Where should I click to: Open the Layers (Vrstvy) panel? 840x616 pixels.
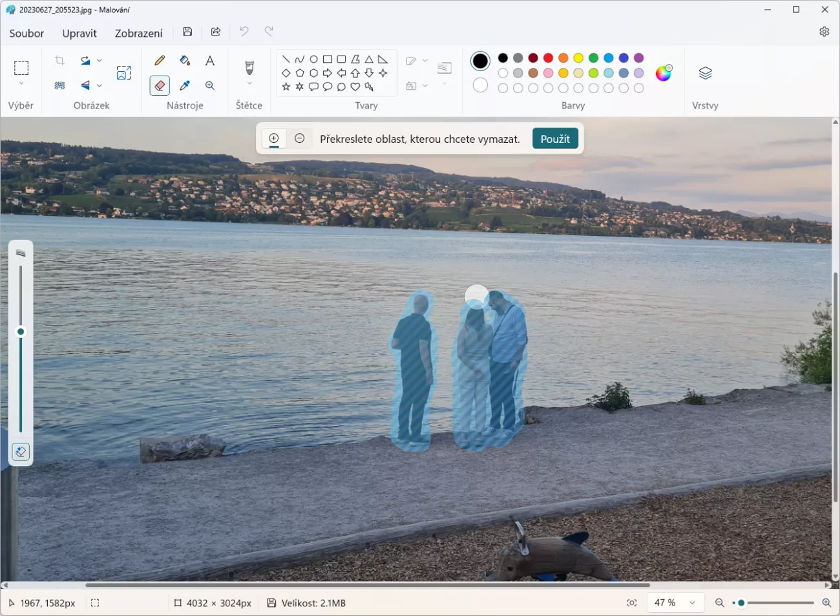(x=705, y=73)
